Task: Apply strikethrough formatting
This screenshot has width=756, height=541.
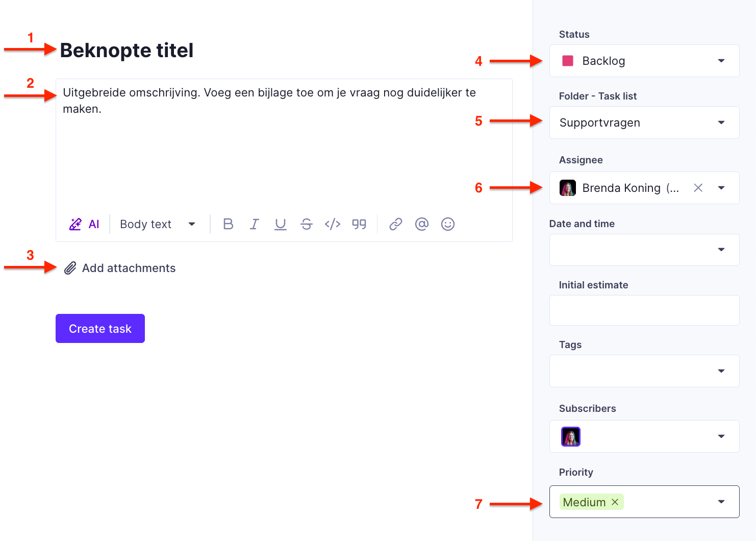Action: 306,224
